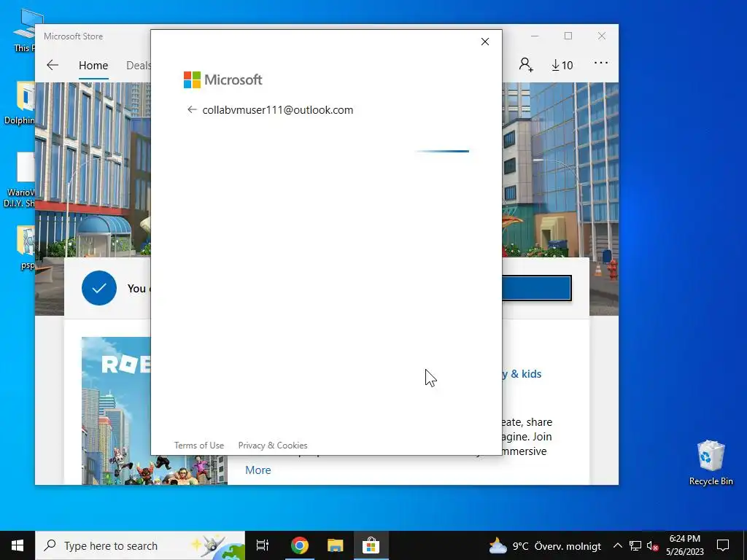Select the Dolphin desktop folder

point(19,102)
